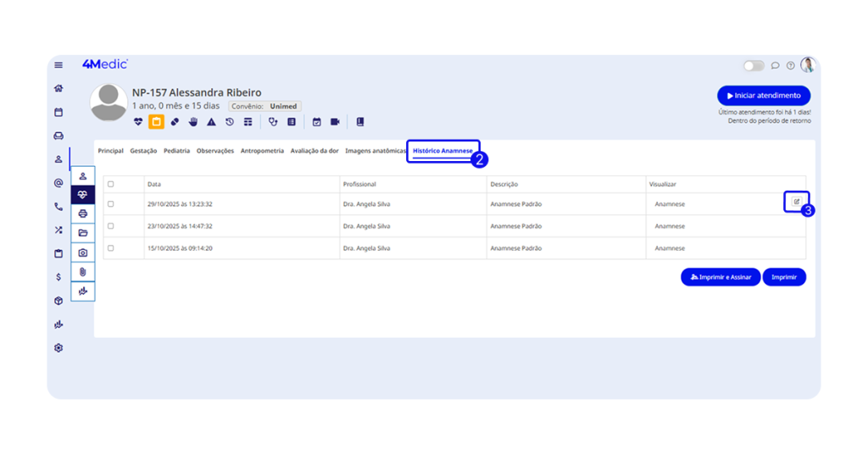Open the chat bubble icon in header
The image size is (868, 455).
[775, 65]
